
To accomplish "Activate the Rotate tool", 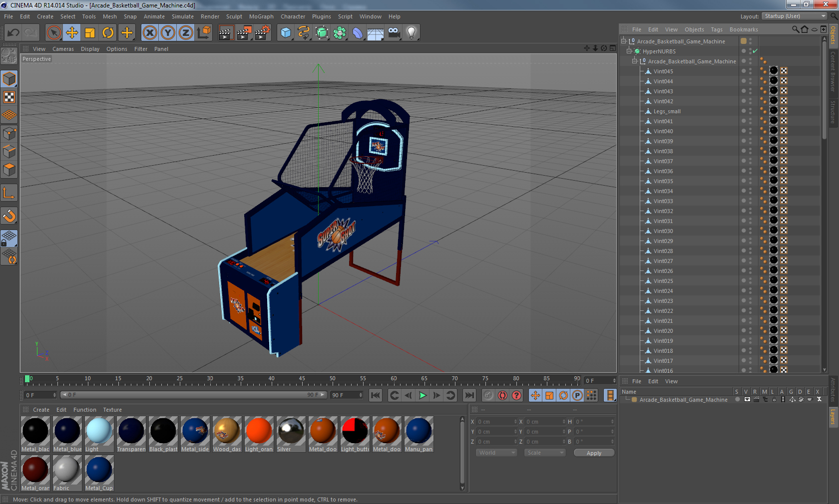I will point(108,33).
